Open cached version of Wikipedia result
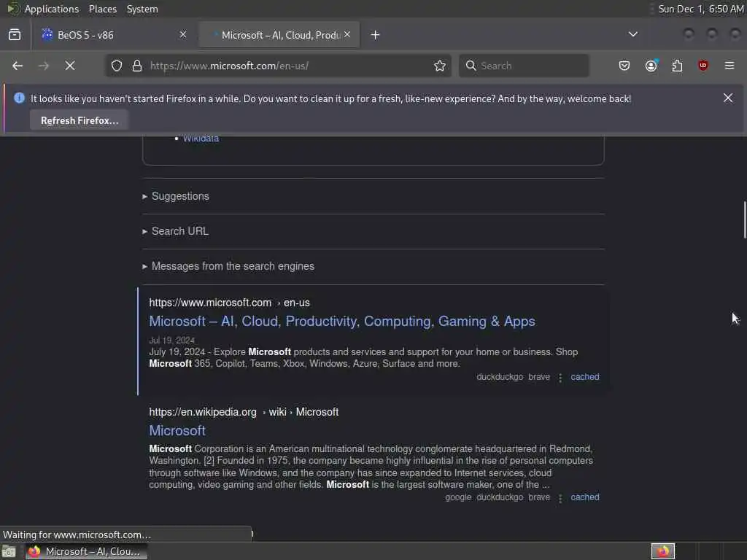This screenshot has height=560, width=747. pos(585,497)
